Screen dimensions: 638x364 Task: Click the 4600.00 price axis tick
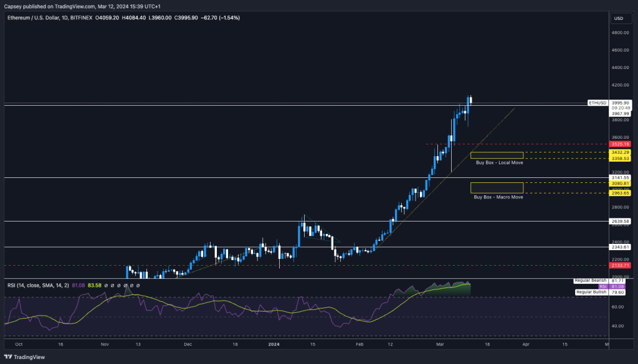tap(620, 50)
